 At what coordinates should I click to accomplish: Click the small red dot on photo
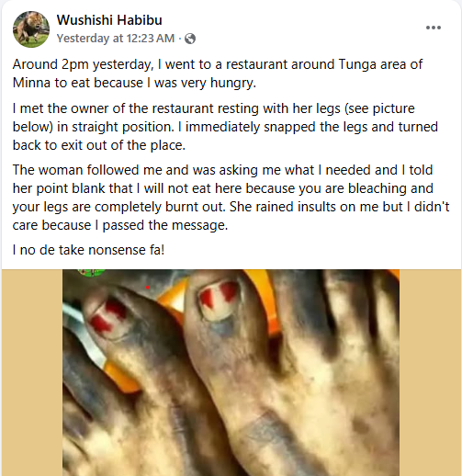tap(148, 288)
